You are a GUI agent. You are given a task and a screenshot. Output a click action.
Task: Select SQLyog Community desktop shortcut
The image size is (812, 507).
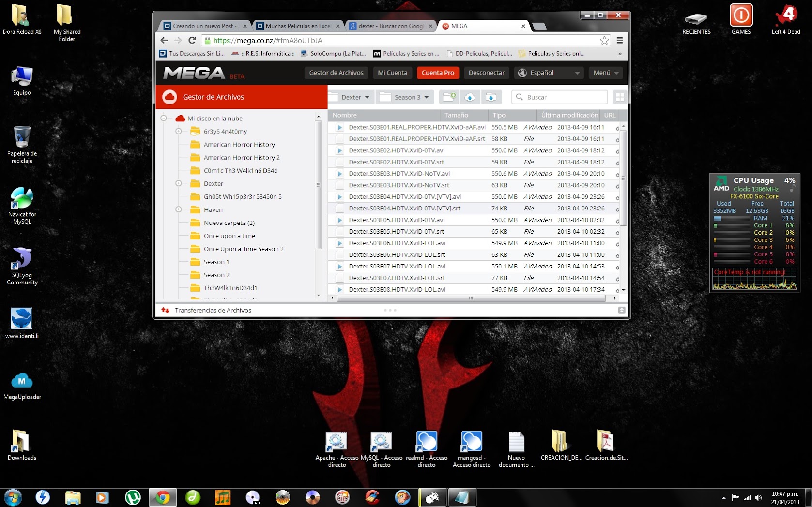(22, 267)
